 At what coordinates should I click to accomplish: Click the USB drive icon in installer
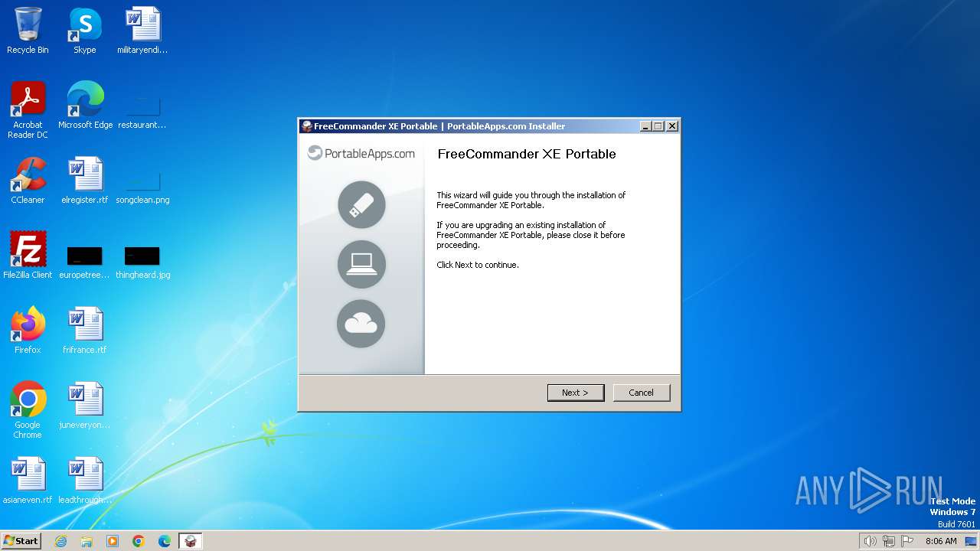click(x=361, y=204)
